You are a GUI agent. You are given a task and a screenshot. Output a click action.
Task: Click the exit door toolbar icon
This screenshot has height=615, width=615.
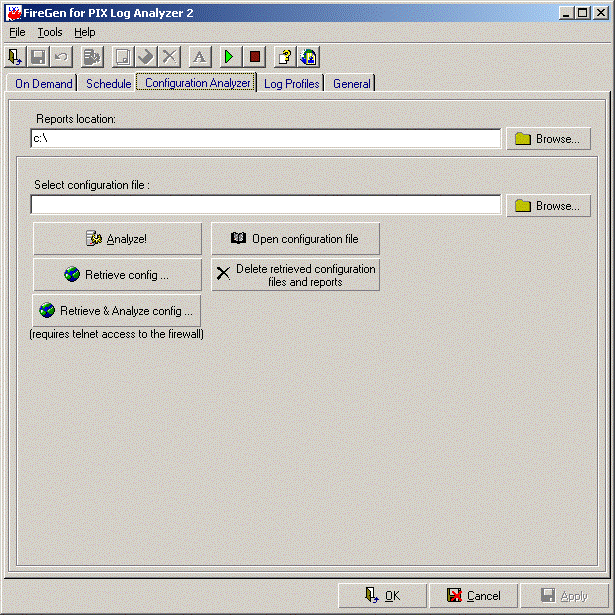pos(15,57)
